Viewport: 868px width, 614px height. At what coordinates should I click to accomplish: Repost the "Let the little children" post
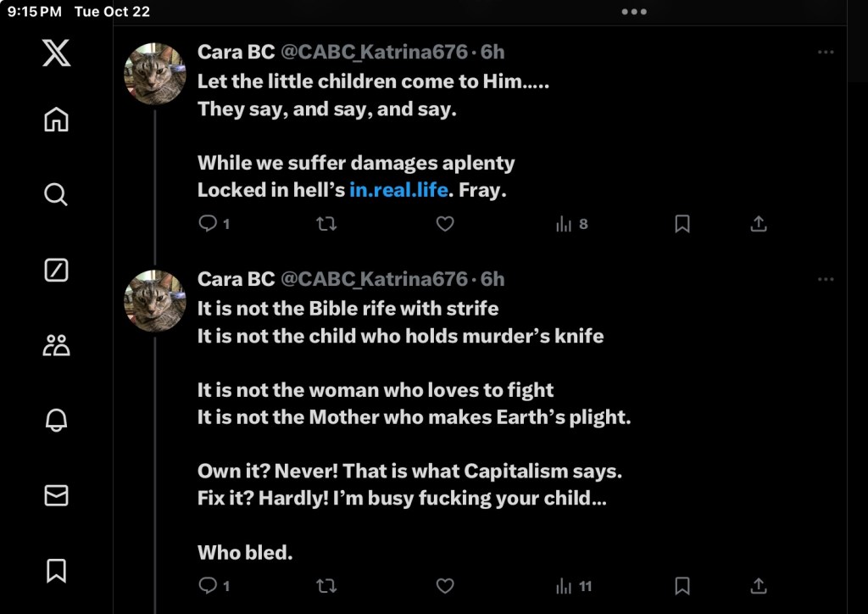click(x=326, y=224)
